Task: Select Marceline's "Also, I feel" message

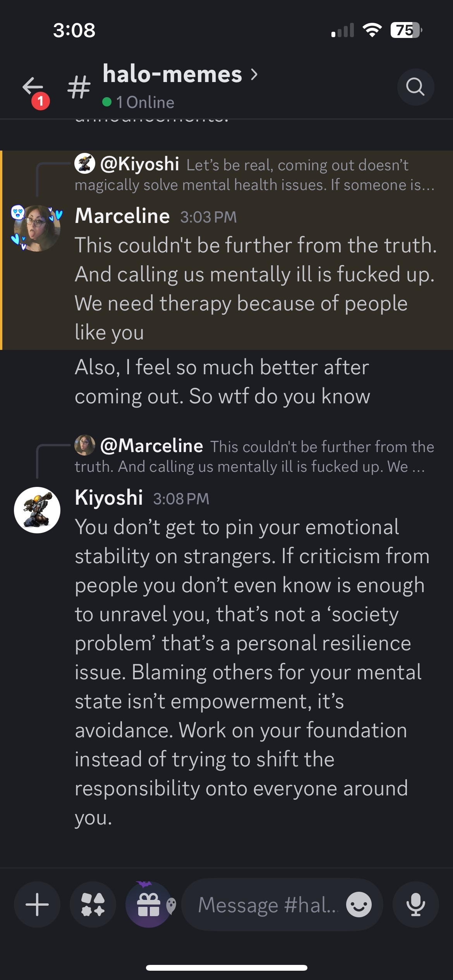Action: click(x=222, y=382)
